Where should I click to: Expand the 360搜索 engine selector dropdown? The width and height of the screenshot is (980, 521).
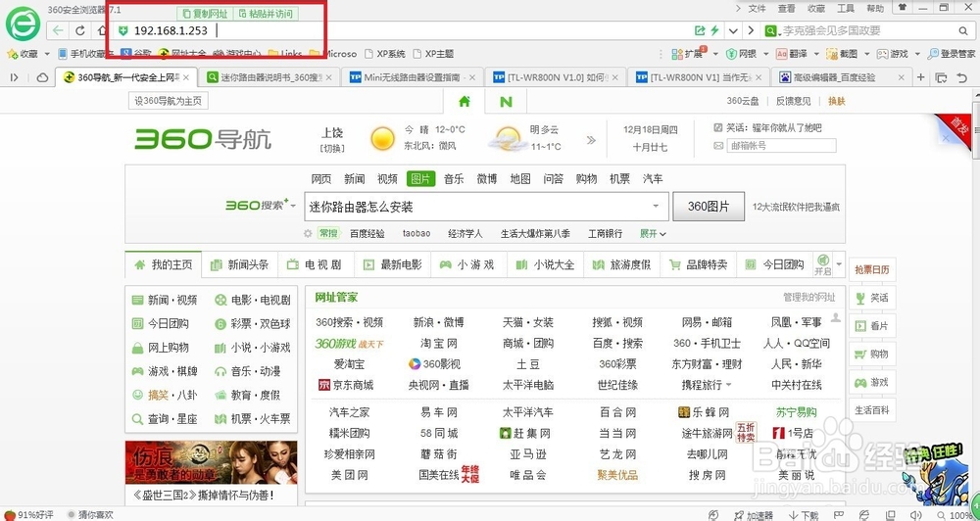(293, 205)
